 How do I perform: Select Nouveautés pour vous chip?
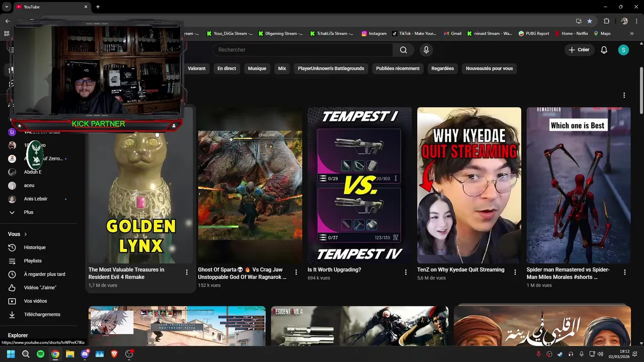tap(490, 68)
